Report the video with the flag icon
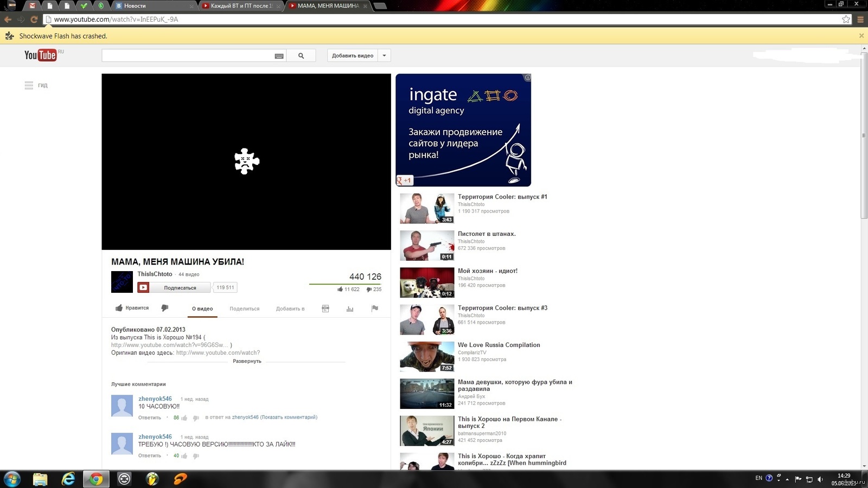Image resolution: width=868 pixels, height=488 pixels. 374,309
